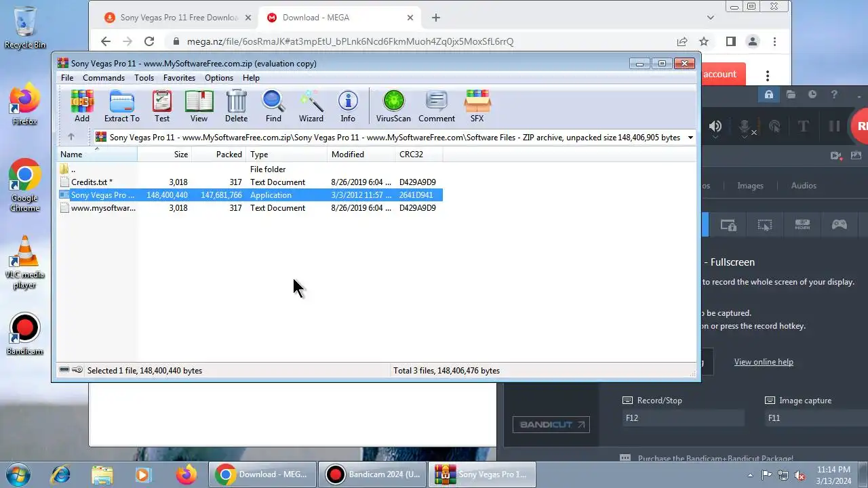Select Bandicam HDMI device recording mode
The image size is (868, 488).
point(802,225)
